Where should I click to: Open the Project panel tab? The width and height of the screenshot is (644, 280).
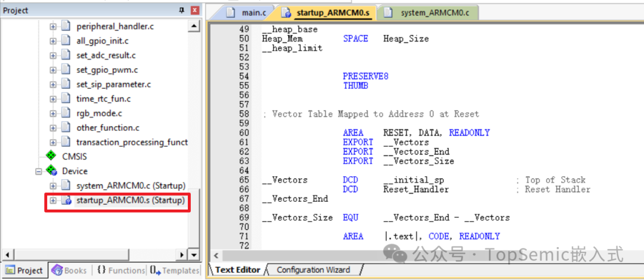(x=24, y=270)
